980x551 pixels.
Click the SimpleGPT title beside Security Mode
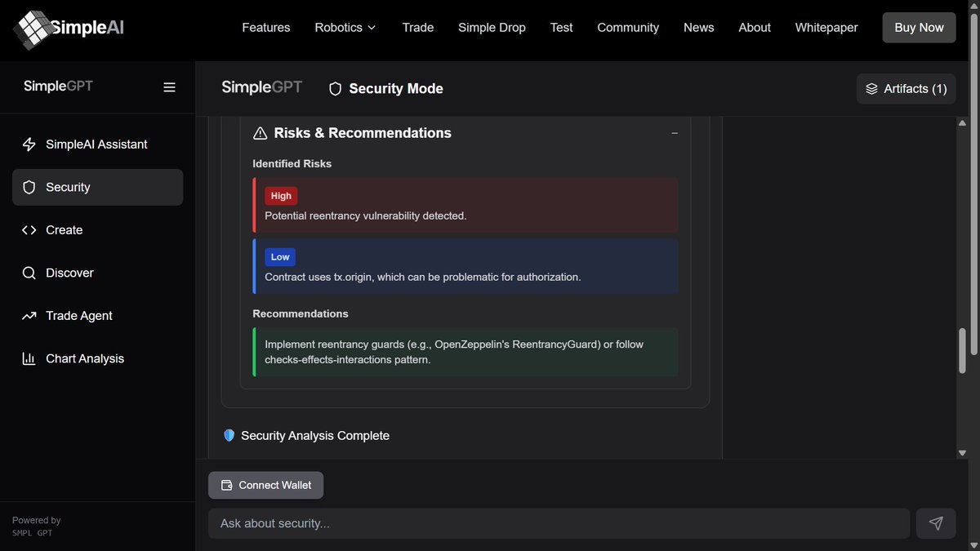pyautogui.click(x=262, y=87)
